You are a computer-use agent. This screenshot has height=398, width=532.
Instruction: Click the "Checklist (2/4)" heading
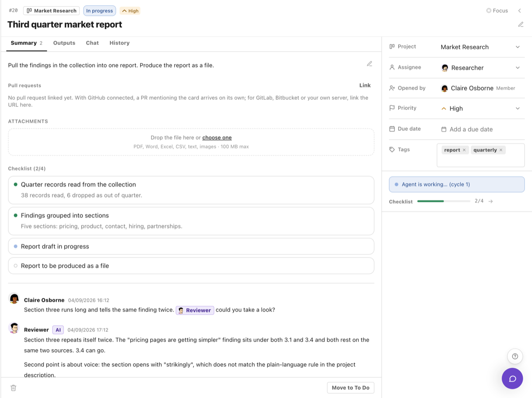tap(27, 169)
